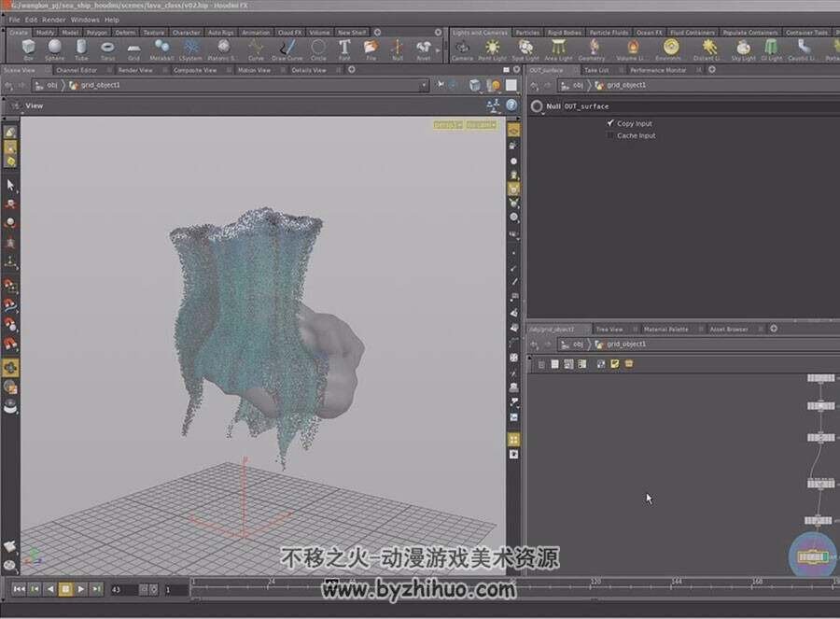The width and height of the screenshot is (840, 619).
Task: Switch to the Ocean FX shelf tab
Action: tap(650, 33)
